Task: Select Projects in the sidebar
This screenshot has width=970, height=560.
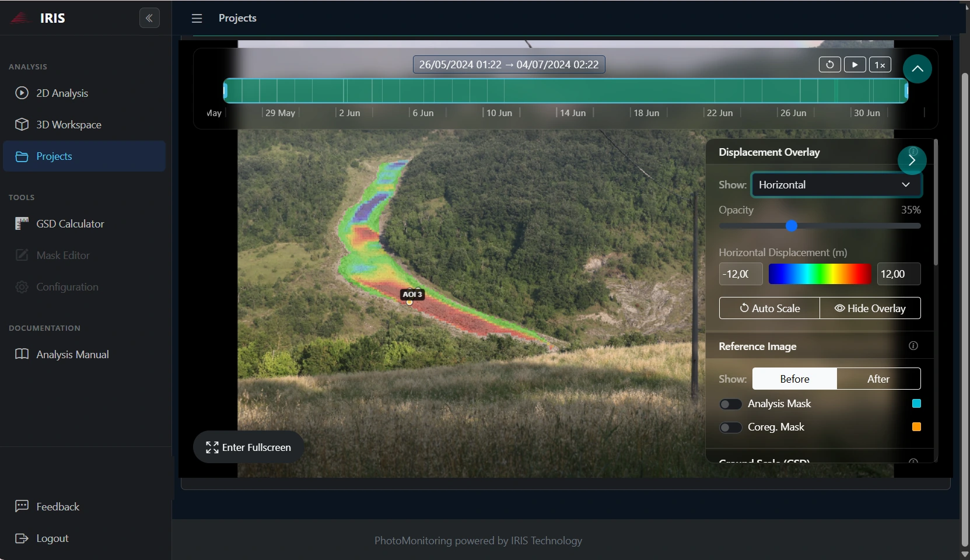Action: point(84,156)
